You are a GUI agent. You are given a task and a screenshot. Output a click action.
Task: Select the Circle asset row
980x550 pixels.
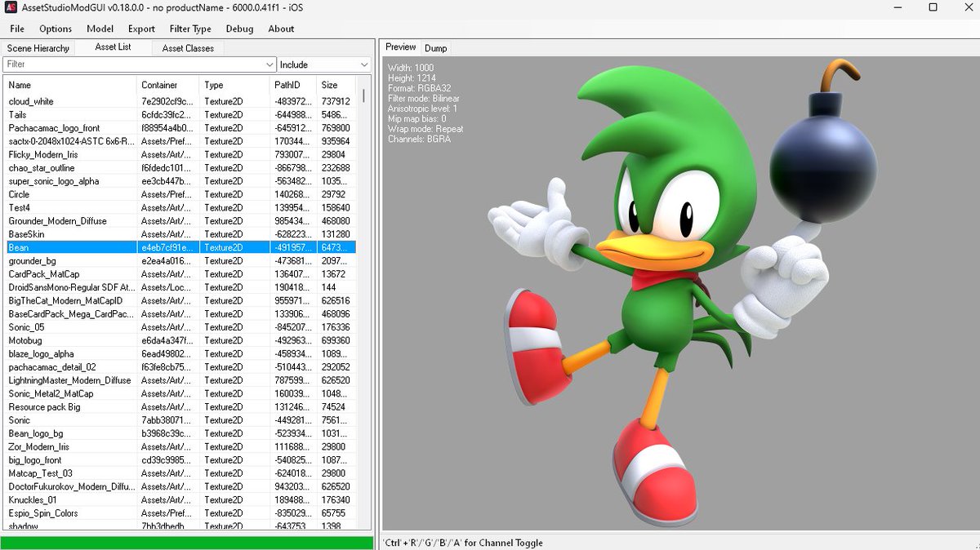[x=180, y=194]
